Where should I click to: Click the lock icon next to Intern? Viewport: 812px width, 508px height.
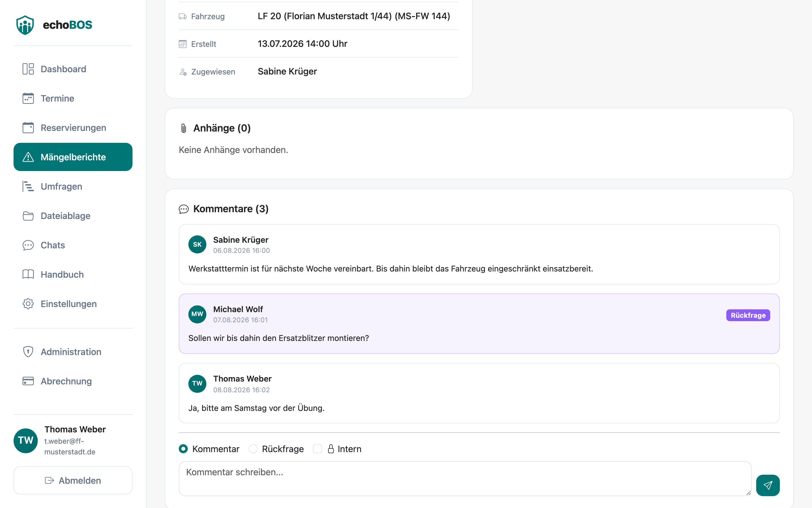331,449
